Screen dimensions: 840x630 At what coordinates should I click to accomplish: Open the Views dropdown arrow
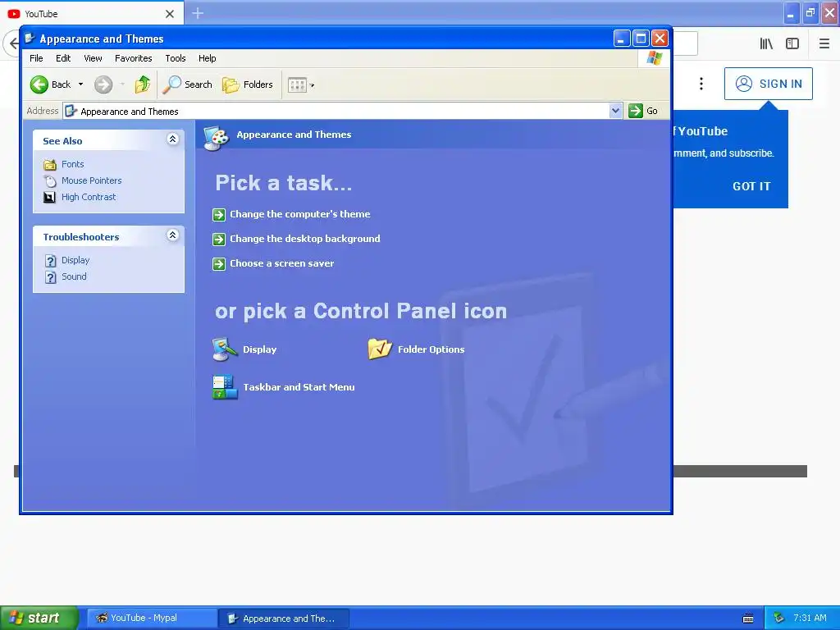click(x=313, y=85)
